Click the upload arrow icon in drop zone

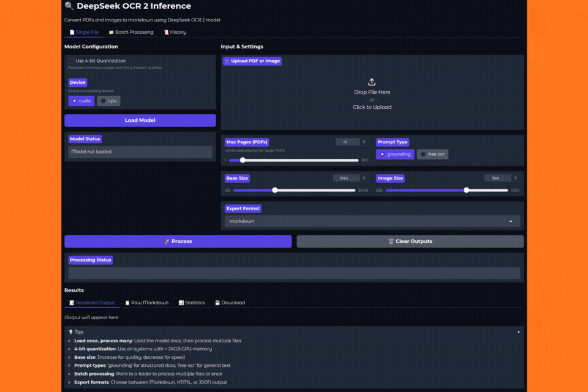pyautogui.click(x=372, y=82)
